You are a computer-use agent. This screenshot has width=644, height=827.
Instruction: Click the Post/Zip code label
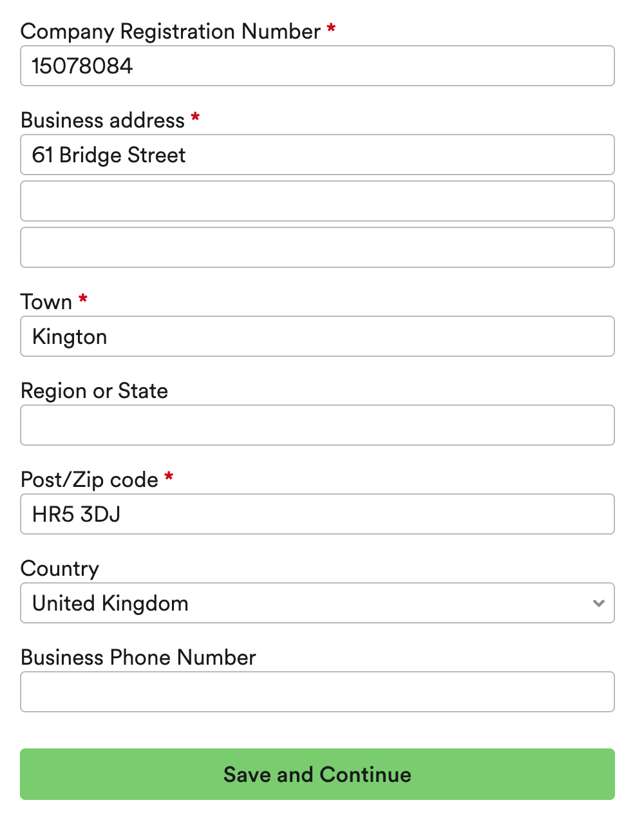[x=90, y=480]
